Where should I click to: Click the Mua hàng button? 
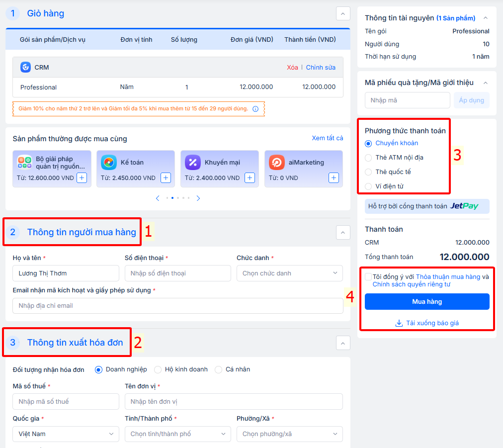coord(427,302)
